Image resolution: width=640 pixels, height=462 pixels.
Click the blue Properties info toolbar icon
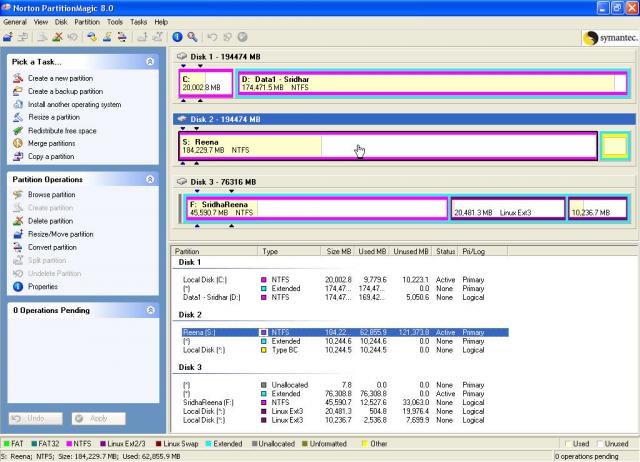click(177, 37)
